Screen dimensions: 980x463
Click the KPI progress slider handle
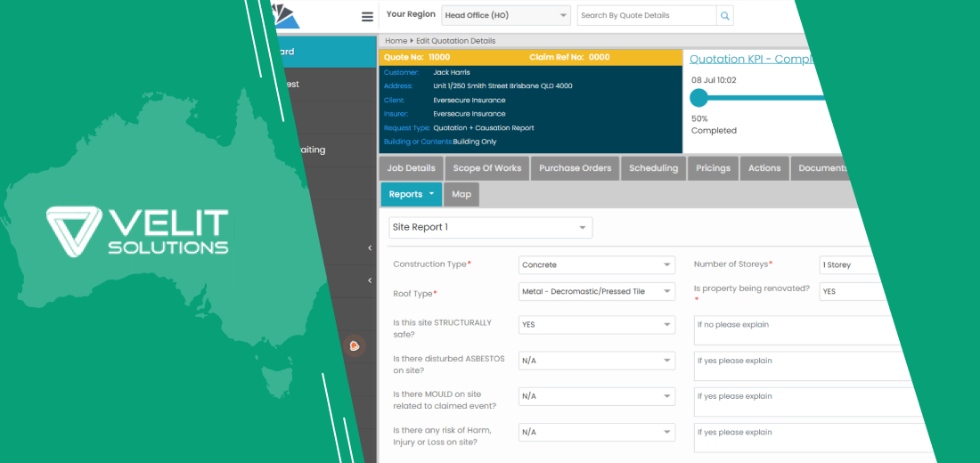[x=699, y=98]
